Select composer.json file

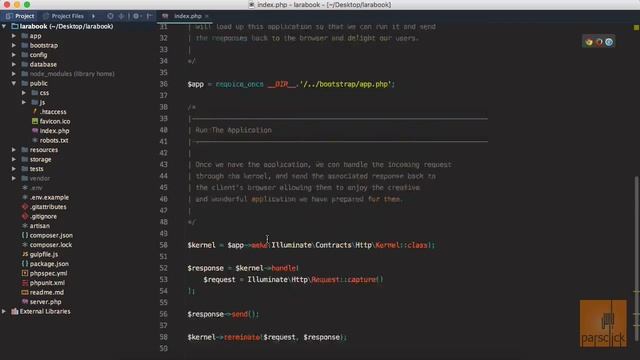tap(51, 235)
